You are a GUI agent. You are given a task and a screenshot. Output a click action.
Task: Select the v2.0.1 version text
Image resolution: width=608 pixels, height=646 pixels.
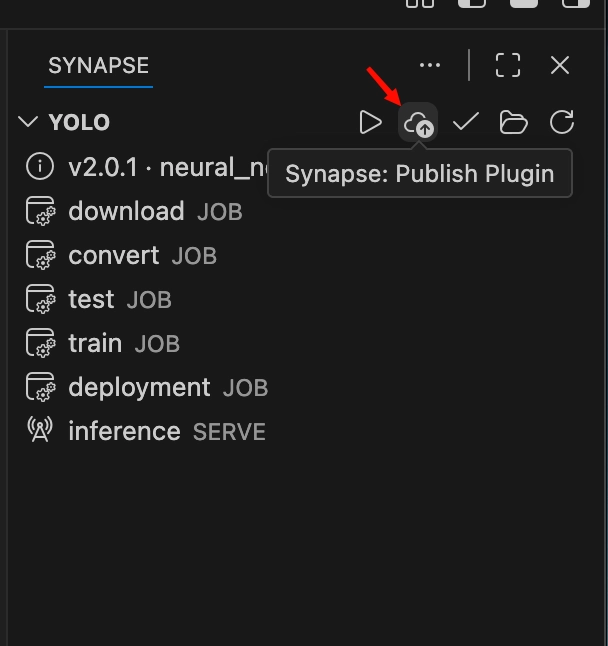point(103,168)
